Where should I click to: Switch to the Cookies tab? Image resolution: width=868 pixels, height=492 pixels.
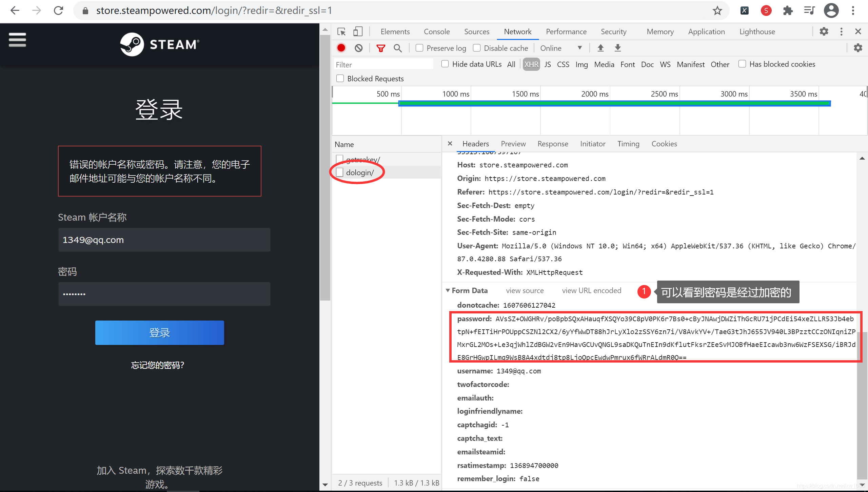[x=664, y=144]
